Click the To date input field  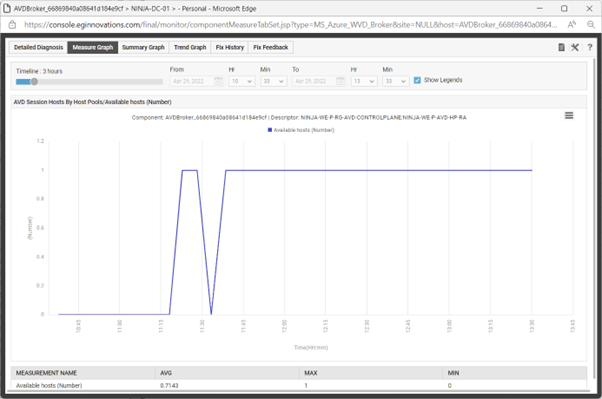click(x=319, y=81)
